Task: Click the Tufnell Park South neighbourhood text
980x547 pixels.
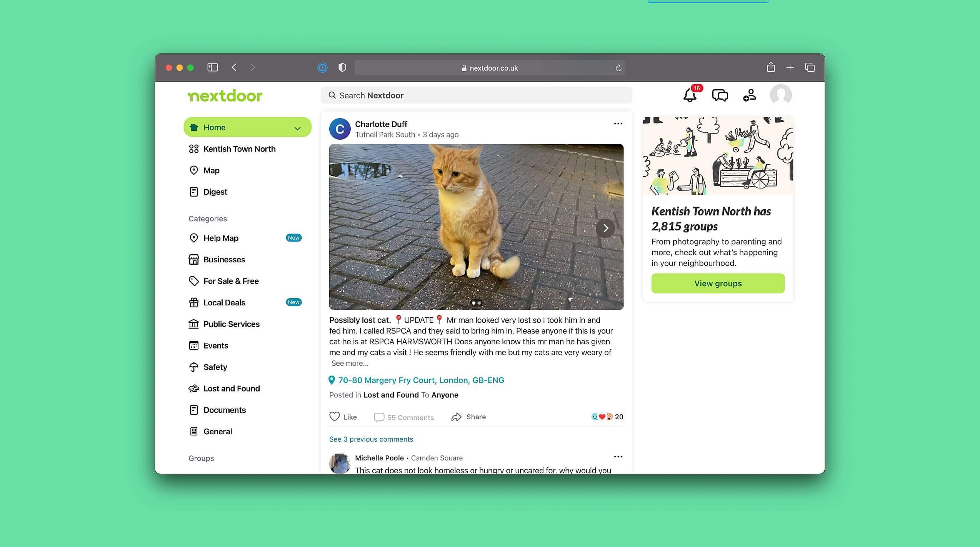Action: [385, 135]
